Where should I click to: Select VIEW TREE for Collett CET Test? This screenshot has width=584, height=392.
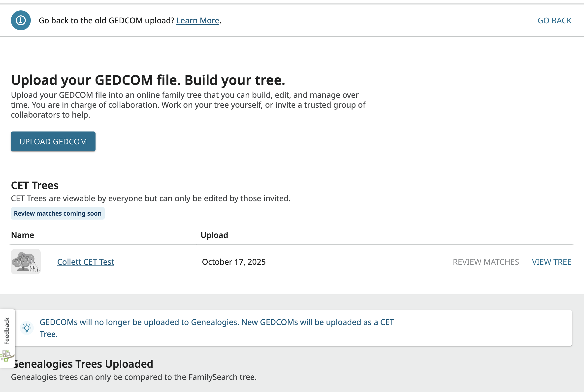click(x=551, y=262)
